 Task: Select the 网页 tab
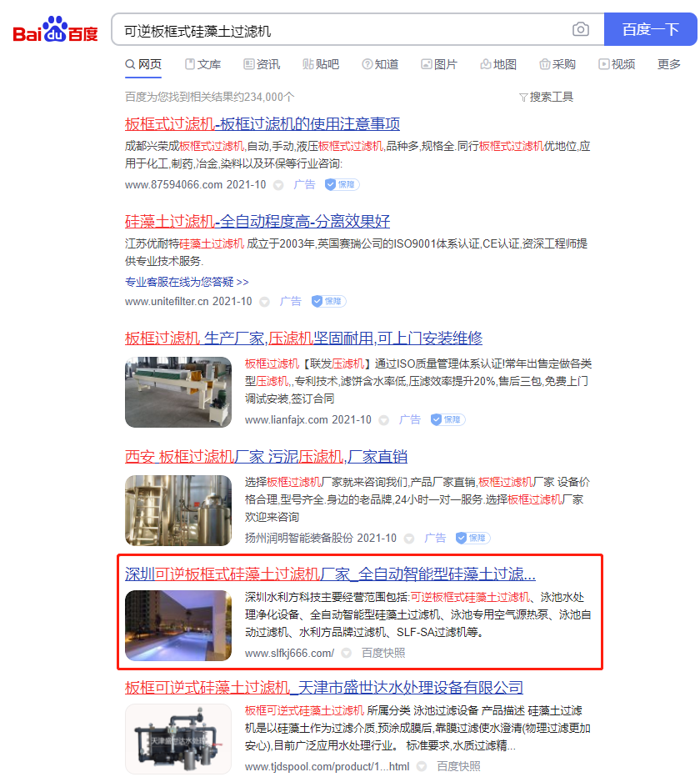(143, 64)
